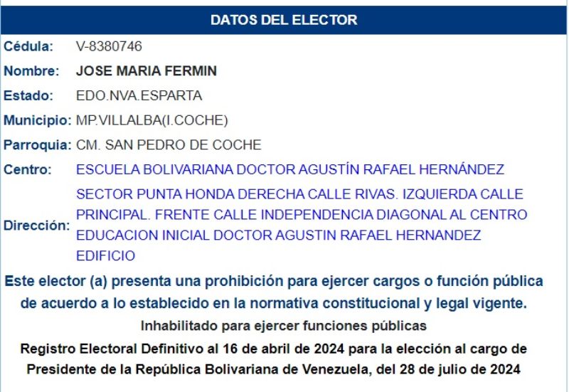The image size is (569, 392).
Task: Select the cédula number V-8380746
Action: click(x=109, y=46)
